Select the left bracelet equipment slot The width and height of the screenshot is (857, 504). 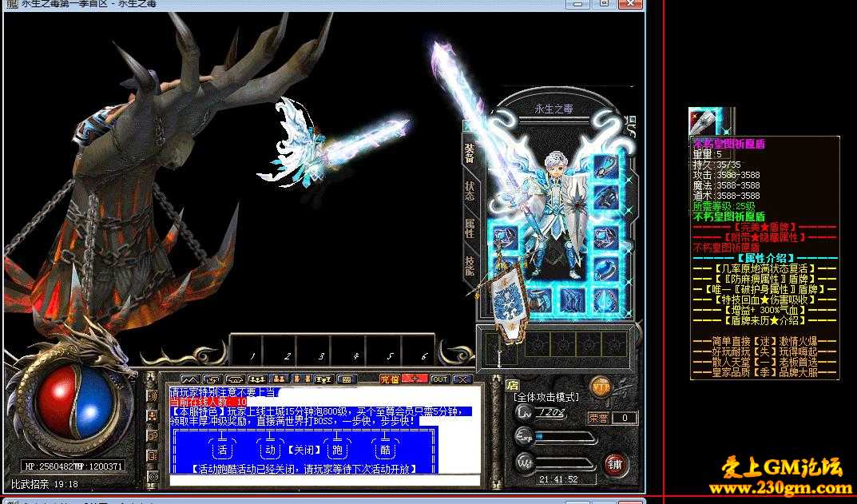click(505, 239)
